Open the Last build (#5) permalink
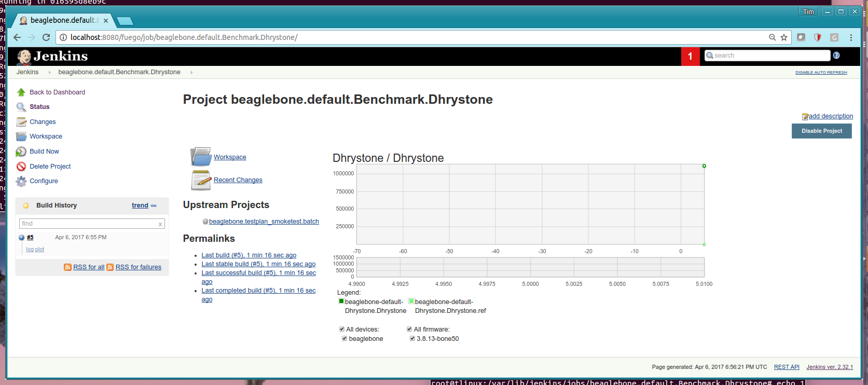 [x=249, y=255]
